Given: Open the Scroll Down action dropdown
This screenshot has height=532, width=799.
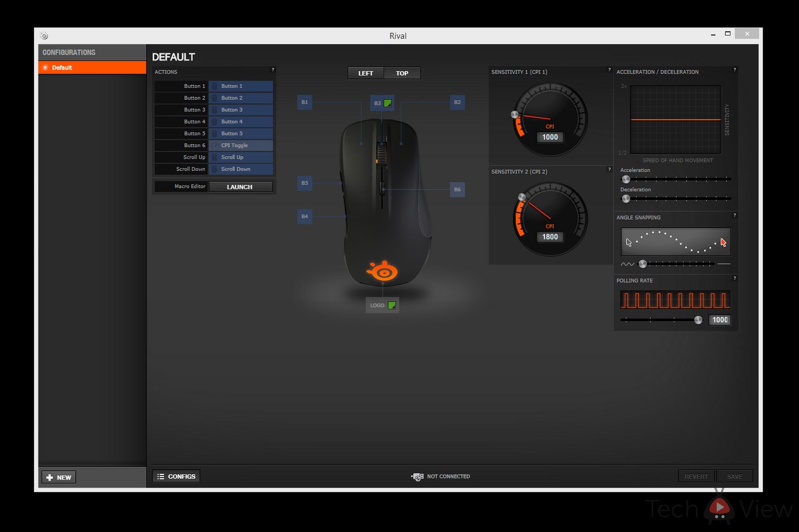Looking at the screenshot, I should pyautogui.click(x=241, y=169).
